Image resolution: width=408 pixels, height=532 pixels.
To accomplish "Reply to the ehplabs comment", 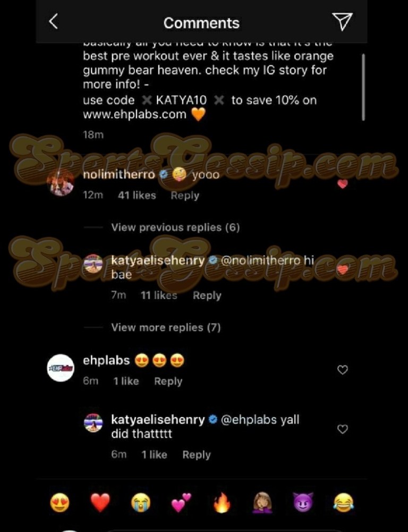I will [x=168, y=382].
